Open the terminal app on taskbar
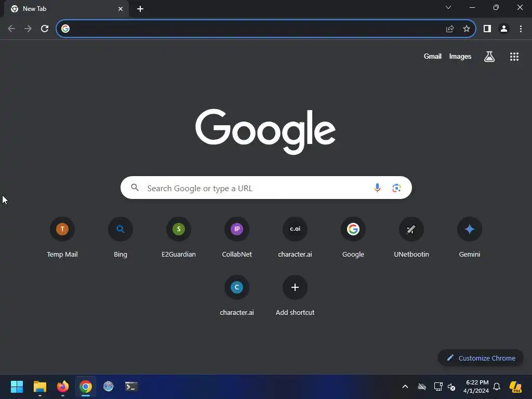532x399 pixels. (x=131, y=387)
